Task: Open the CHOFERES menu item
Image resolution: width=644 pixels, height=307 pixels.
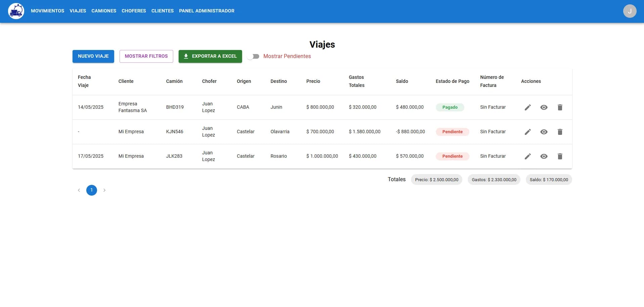Action: [134, 11]
